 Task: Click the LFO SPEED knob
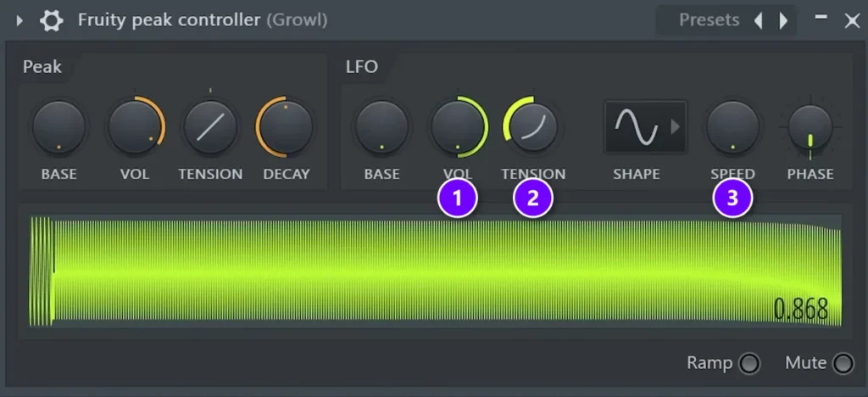pos(732,126)
